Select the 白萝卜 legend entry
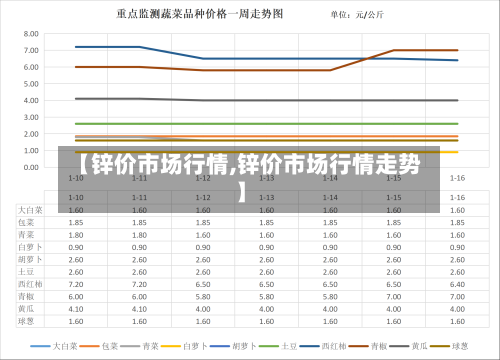The height and width of the screenshot is (360, 500). click(184, 346)
